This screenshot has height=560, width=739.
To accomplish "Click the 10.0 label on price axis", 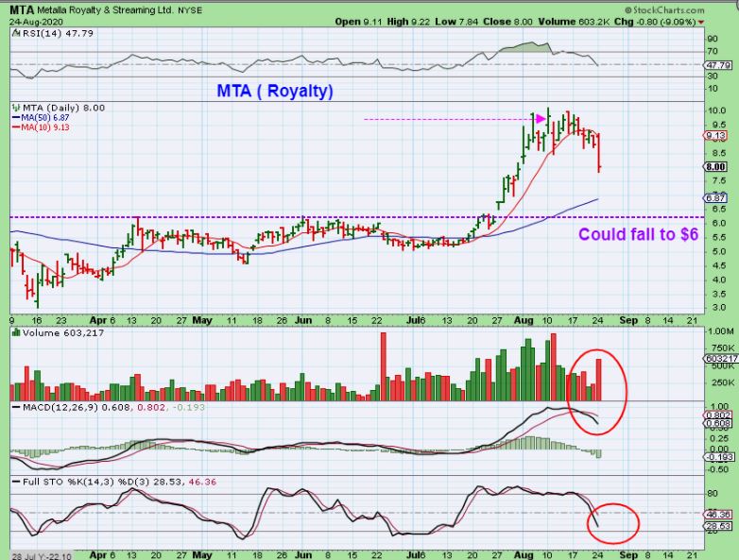I will [x=716, y=110].
